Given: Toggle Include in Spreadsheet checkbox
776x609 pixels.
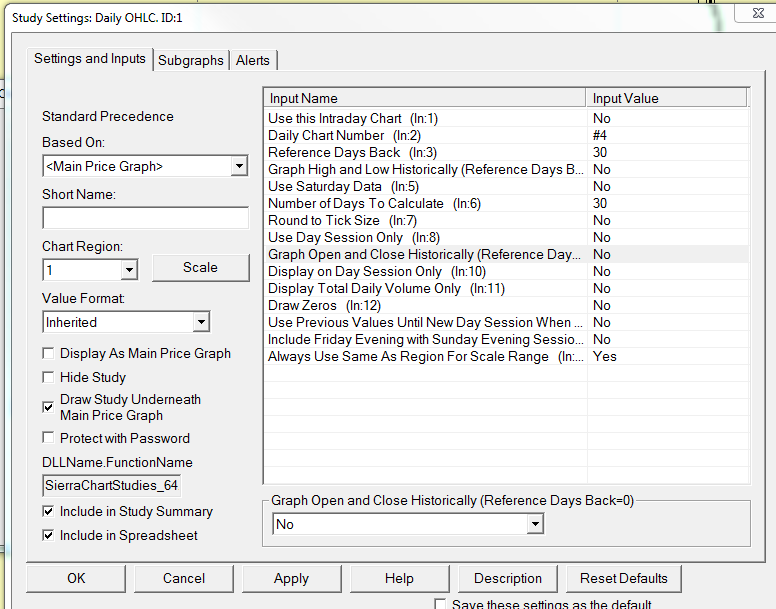Looking at the screenshot, I should point(48,535).
